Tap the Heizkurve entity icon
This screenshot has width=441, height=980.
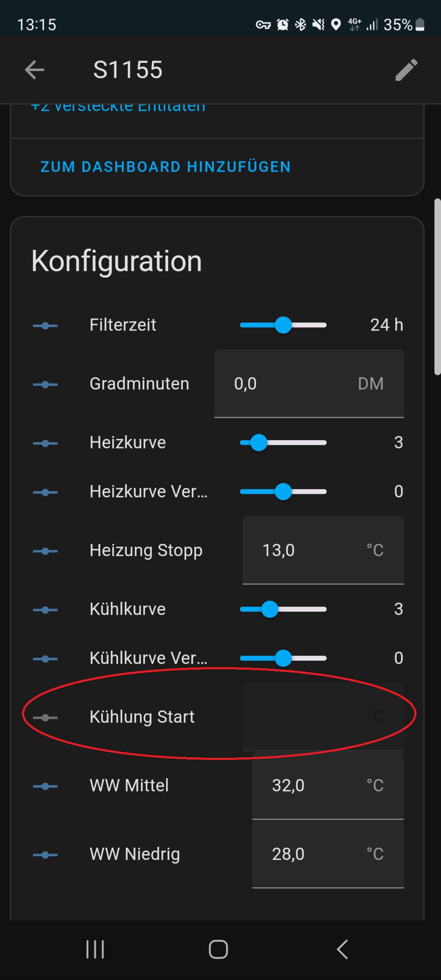[45, 443]
